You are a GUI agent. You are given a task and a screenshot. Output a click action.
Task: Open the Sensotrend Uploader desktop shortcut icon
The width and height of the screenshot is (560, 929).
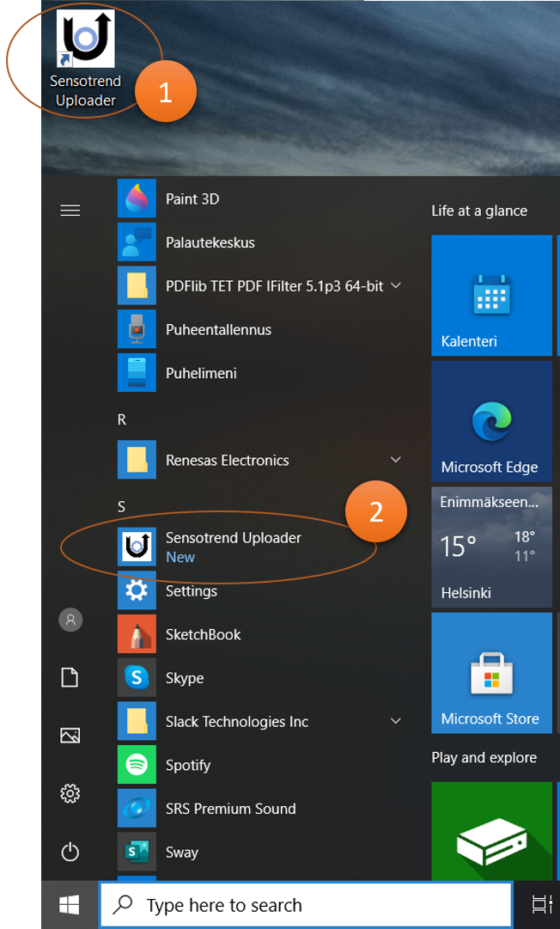coord(86,39)
